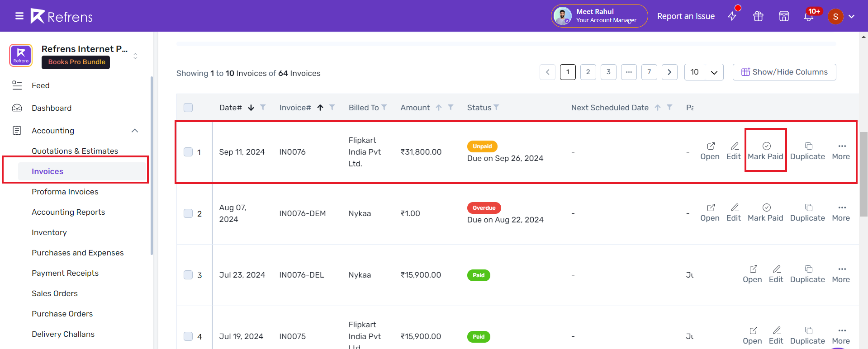The height and width of the screenshot is (349, 868).
Task: Go to next page arrow
Action: point(669,72)
